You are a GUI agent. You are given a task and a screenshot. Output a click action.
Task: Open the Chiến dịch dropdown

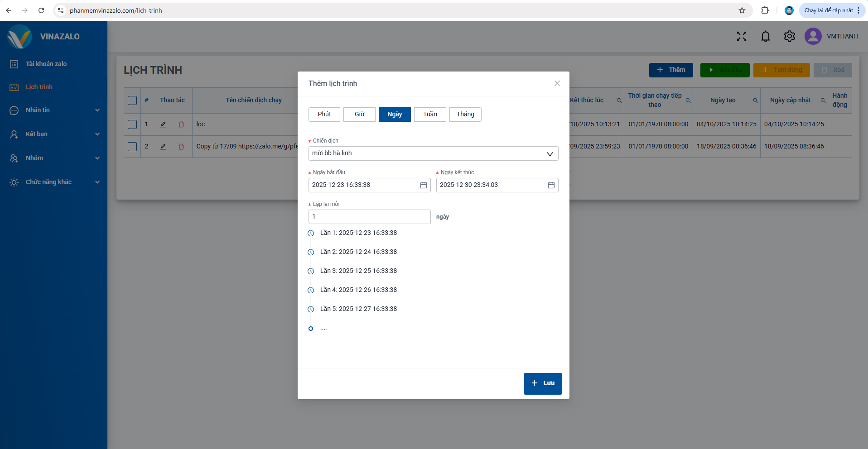pyautogui.click(x=433, y=153)
